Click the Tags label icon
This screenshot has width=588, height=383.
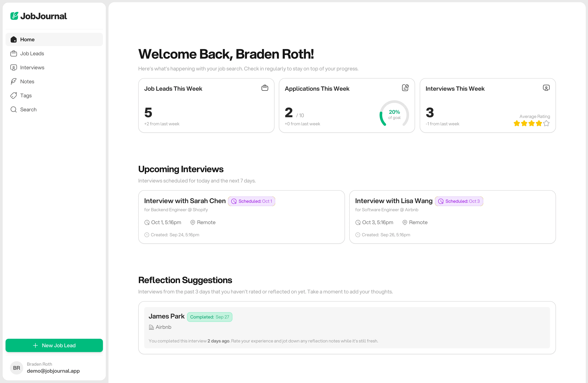[14, 96]
